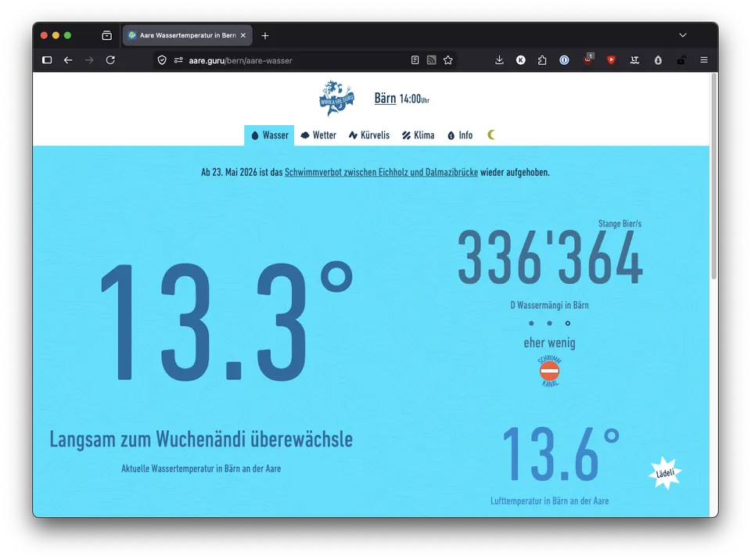Open the downloads panel

point(499,60)
